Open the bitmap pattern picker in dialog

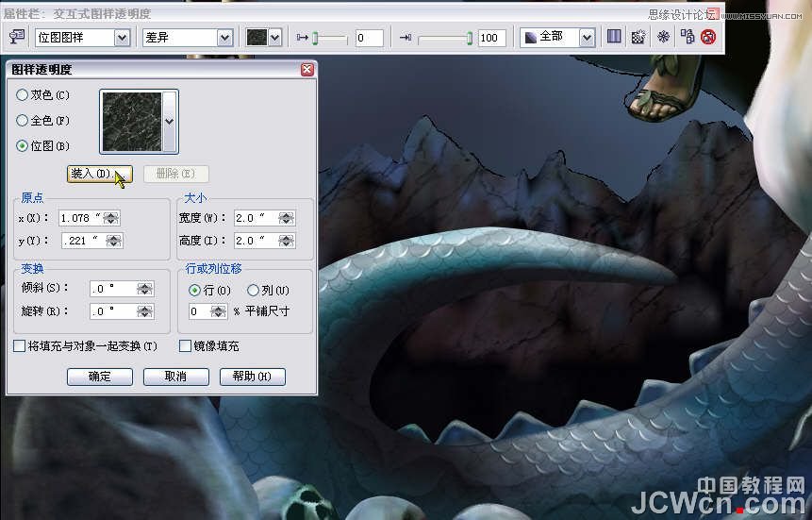click(170, 121)
